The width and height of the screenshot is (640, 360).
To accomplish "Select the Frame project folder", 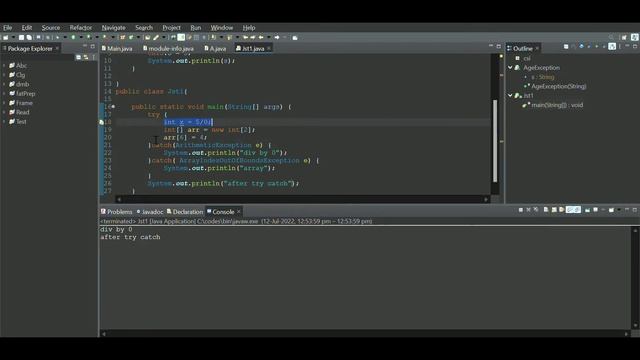I will [x=21, y=103].
